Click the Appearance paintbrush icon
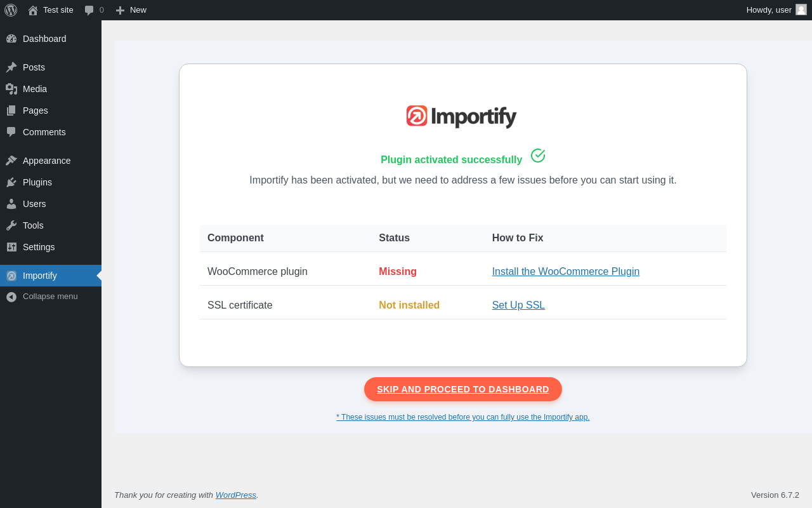Image resolution: width=812 pixels, height=508 pixels. point(11,161)
